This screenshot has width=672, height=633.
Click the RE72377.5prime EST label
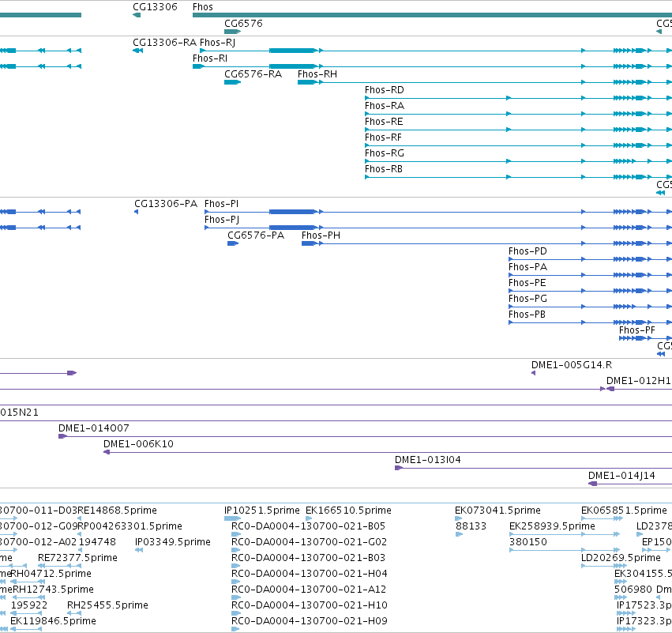click(x=77, y=558)
